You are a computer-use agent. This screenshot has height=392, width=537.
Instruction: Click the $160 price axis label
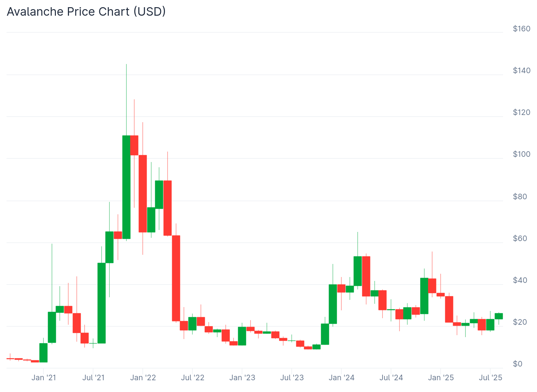click(x=522, y=29)
